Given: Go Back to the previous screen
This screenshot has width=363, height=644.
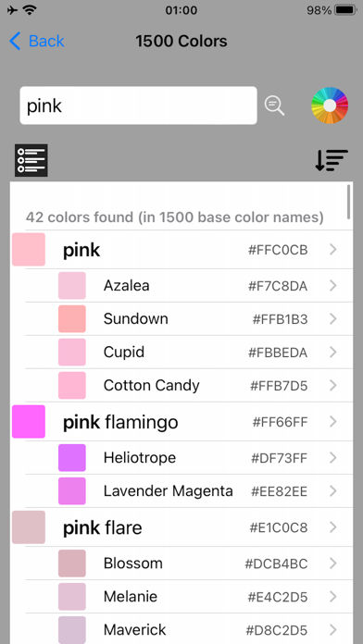Looking at the screenshot, I should coord(37,42).
